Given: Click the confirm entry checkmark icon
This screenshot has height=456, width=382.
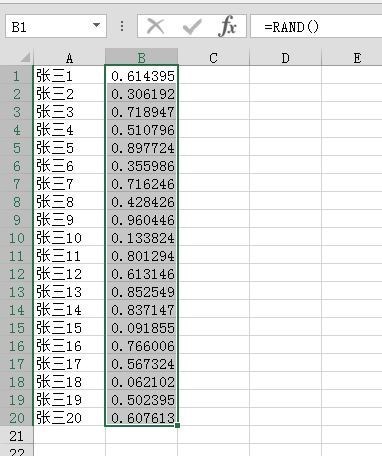Looking at the screenshot, I should coord(192,27).
